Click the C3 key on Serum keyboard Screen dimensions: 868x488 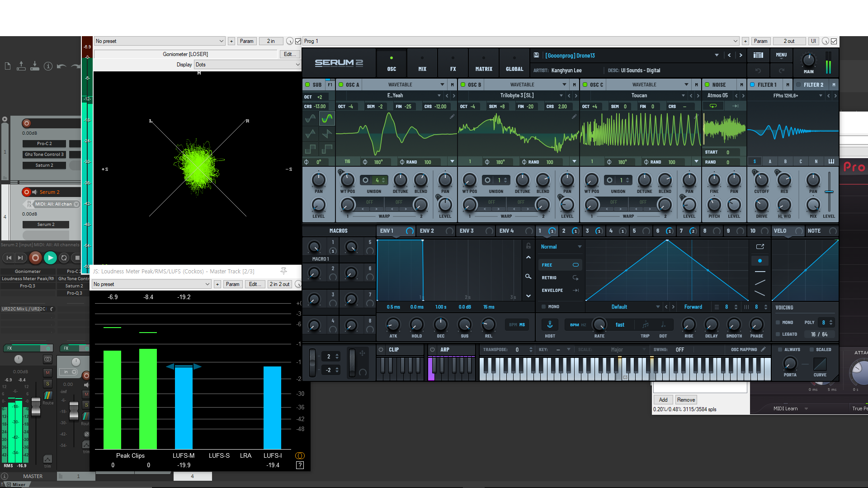pos(625,369)
